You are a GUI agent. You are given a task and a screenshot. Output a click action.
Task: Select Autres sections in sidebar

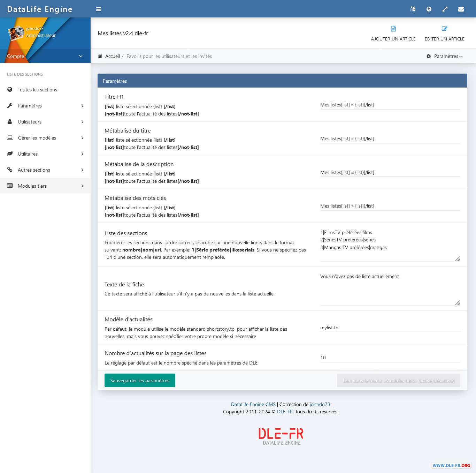tap(45, 170)
